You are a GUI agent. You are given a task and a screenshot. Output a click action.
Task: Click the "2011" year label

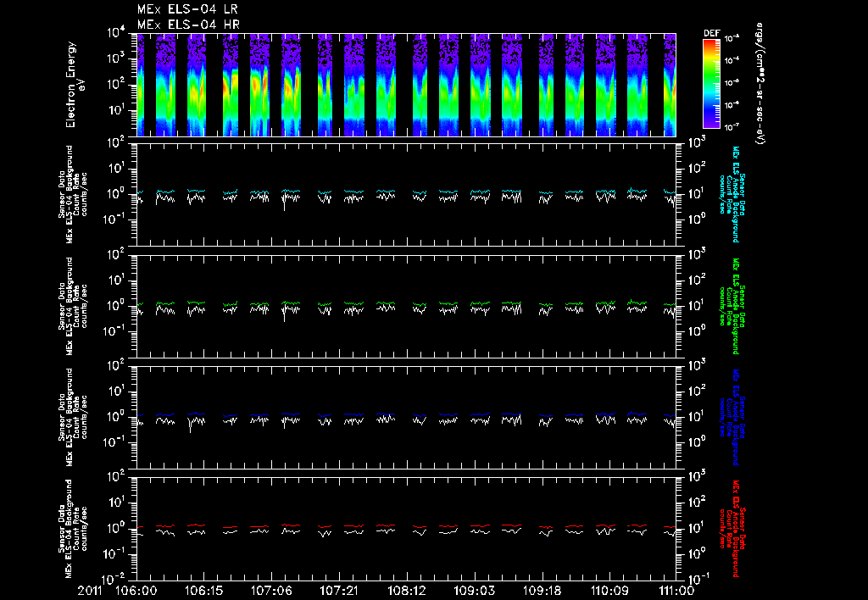point(92,591)
